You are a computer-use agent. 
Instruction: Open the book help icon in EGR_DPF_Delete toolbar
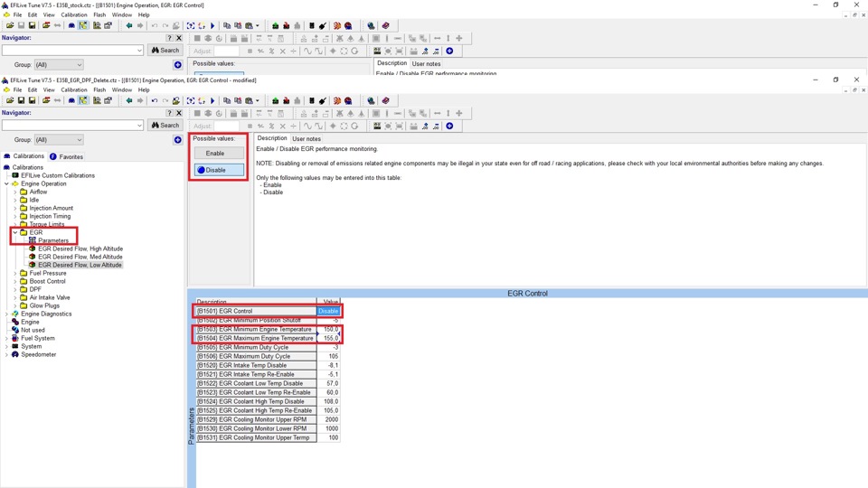coord(386,100)
